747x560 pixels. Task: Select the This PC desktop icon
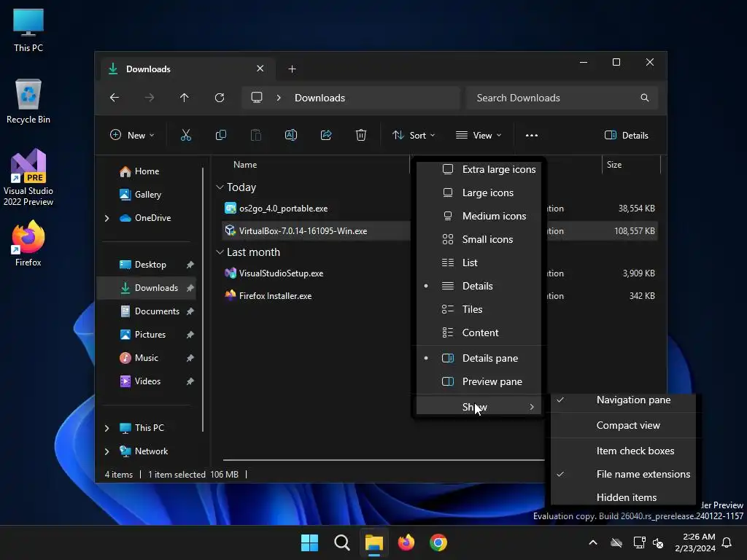pyautogui.click(x=28, y=30)
